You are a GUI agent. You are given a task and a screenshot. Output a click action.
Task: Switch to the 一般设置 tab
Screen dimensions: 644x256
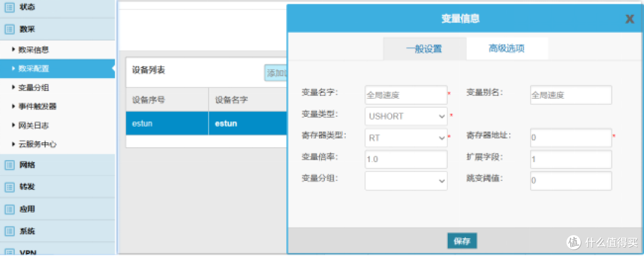tap(425, 49)
